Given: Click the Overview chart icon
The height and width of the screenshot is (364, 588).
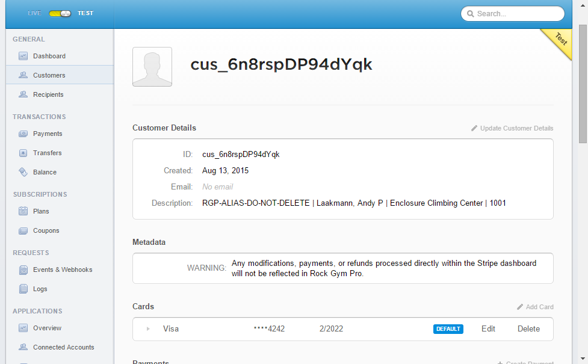Looking at the screenshot, I should [x=23, y=328].
